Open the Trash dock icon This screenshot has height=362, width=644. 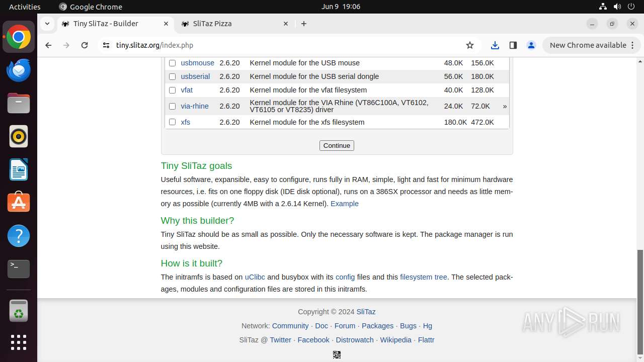click(19, 310)
